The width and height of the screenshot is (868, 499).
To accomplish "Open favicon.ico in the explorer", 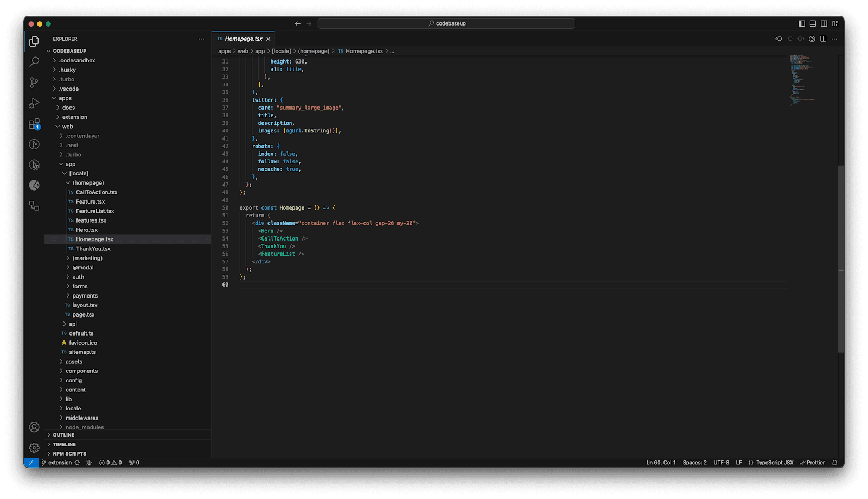I will tap(127, 343).
